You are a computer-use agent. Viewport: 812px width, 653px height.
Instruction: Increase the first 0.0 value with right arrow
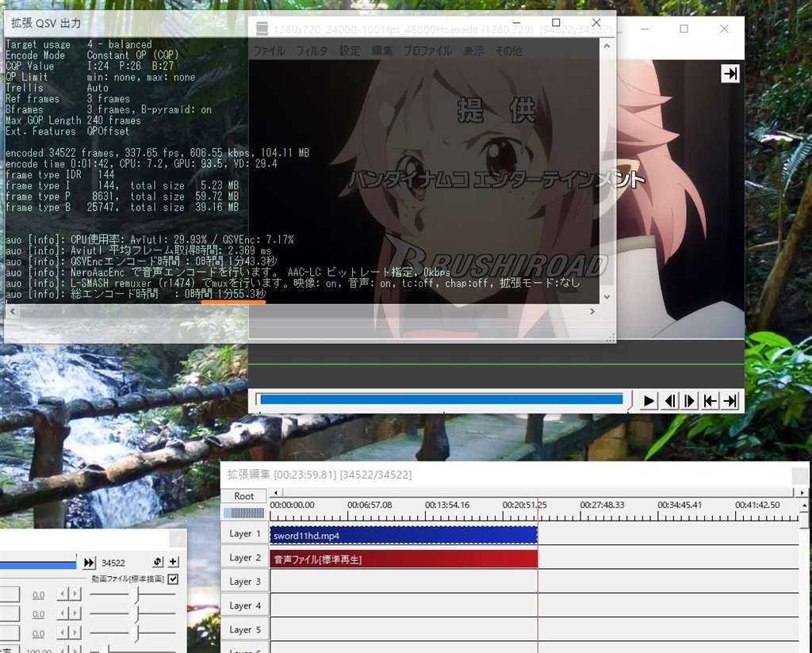pos(75,594)
